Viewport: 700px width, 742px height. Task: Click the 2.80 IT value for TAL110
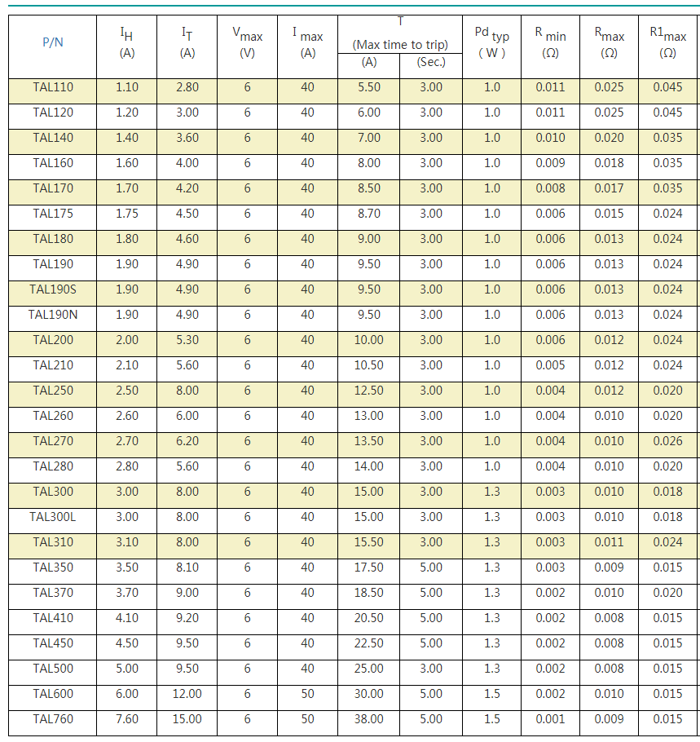click(187, 87)
